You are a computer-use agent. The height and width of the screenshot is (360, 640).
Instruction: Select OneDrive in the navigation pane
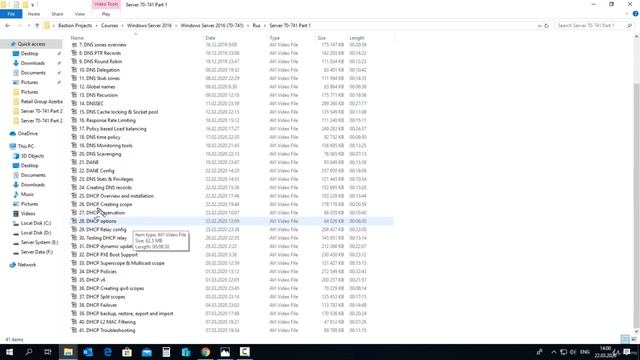click(x=27, y=133)
